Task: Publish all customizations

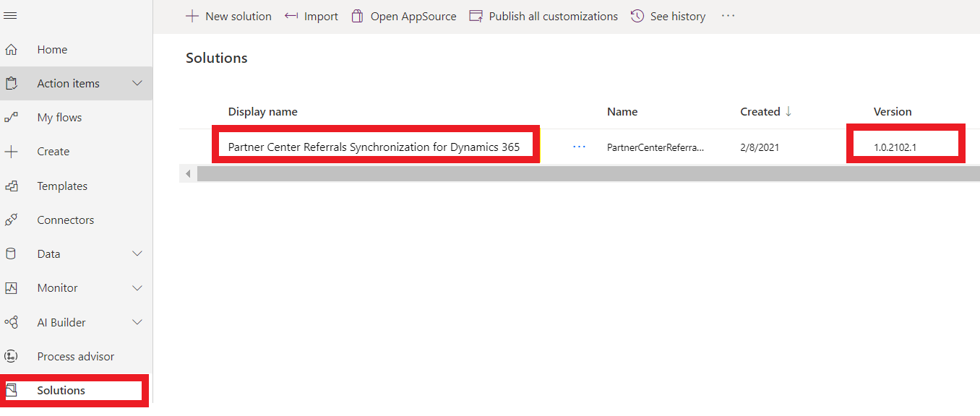Action: (543, 17)
